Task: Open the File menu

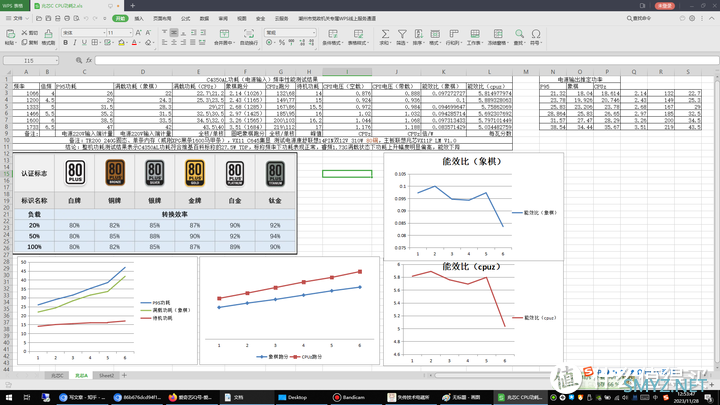Action: point(17,18)
